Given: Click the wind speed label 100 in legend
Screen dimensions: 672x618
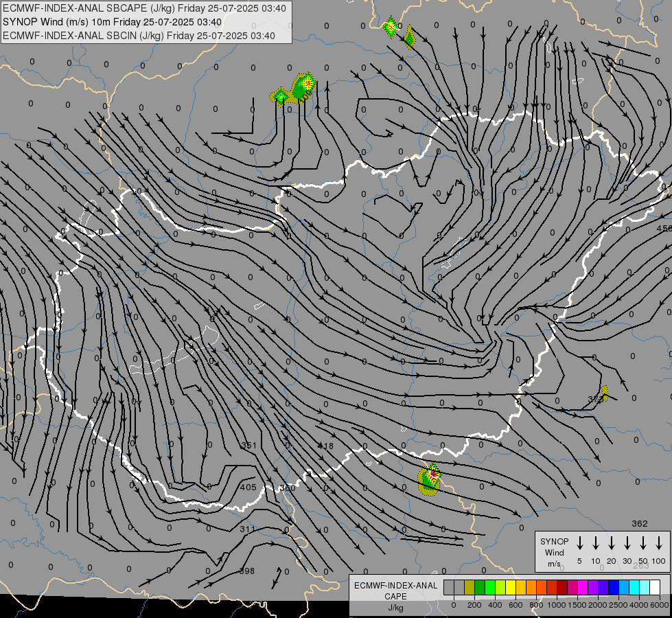Looking at the screenshot, I should pyautogui.click(x=659, y=561).
